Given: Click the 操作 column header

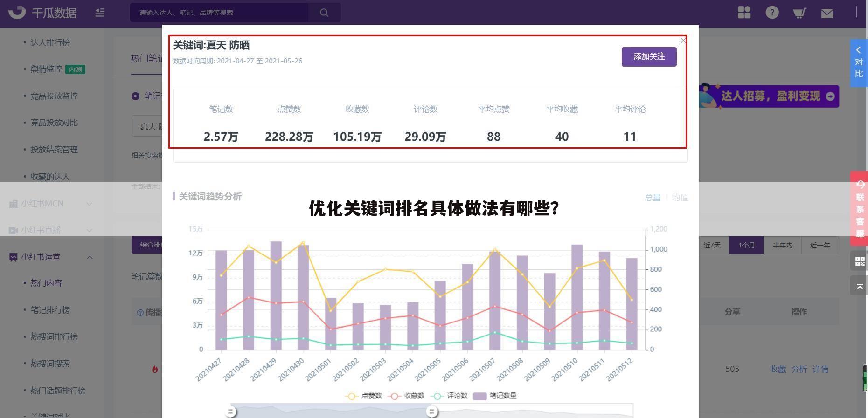Looking at the screenshot, I should [x=799, y=312].
